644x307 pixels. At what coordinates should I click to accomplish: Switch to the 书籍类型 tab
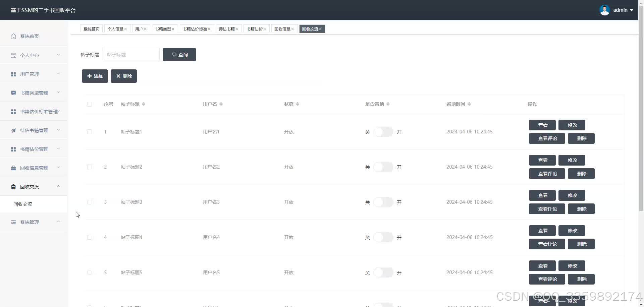pos(163,29)
